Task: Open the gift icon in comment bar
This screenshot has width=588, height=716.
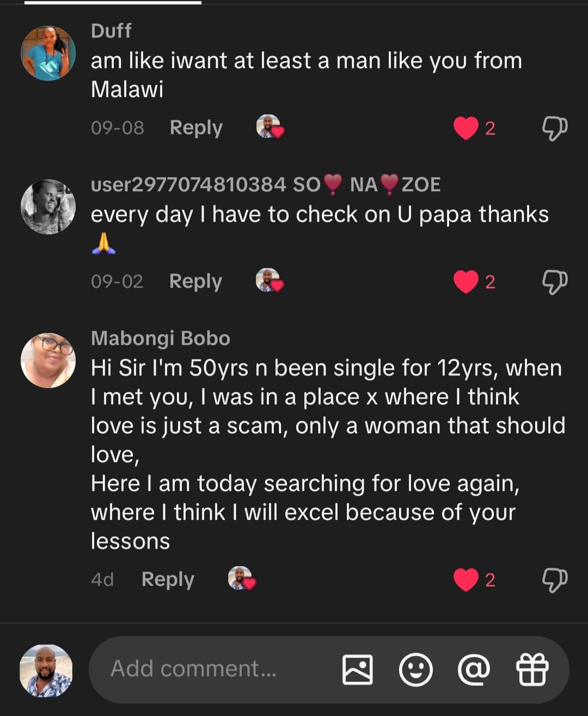Action: coord(532,669)
